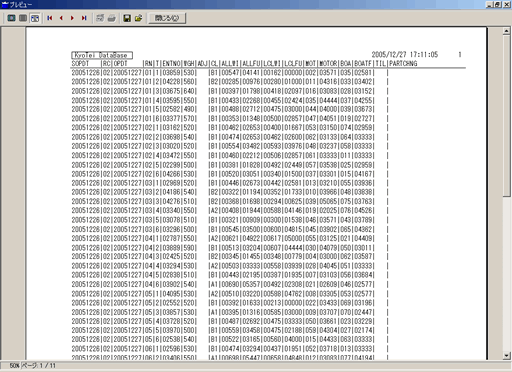
Task: Click the 閉じる(C) close button
Action: pyautogui.click(x=167, y=18)
